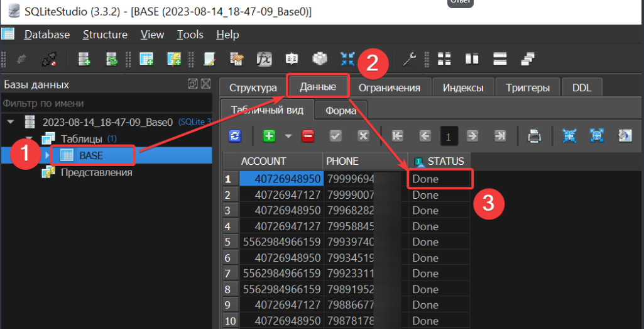Click the print data icon
The image size is (644, 329).
(x=534, y=135)
